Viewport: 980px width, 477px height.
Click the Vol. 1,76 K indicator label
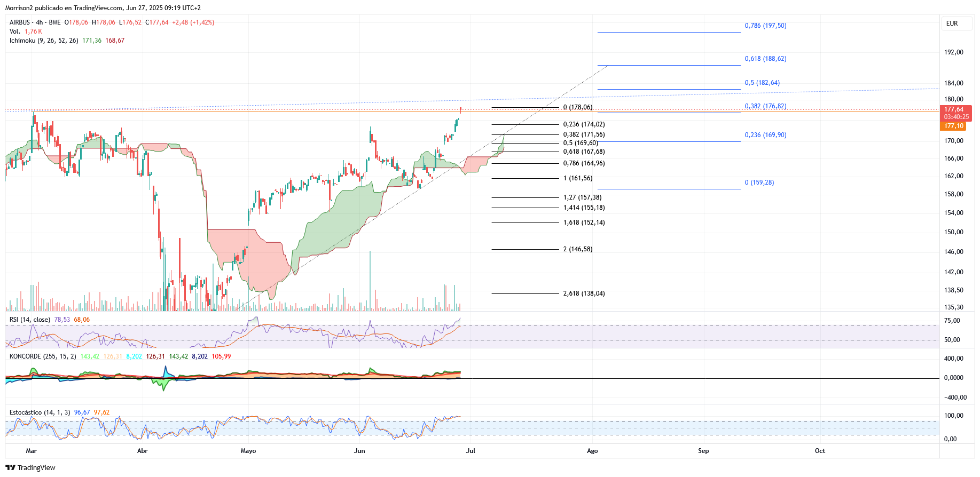26,31
